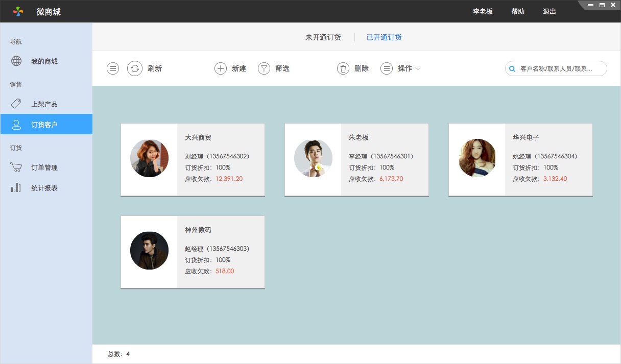Switch to 未开通订货 tab

coord(323,37)
